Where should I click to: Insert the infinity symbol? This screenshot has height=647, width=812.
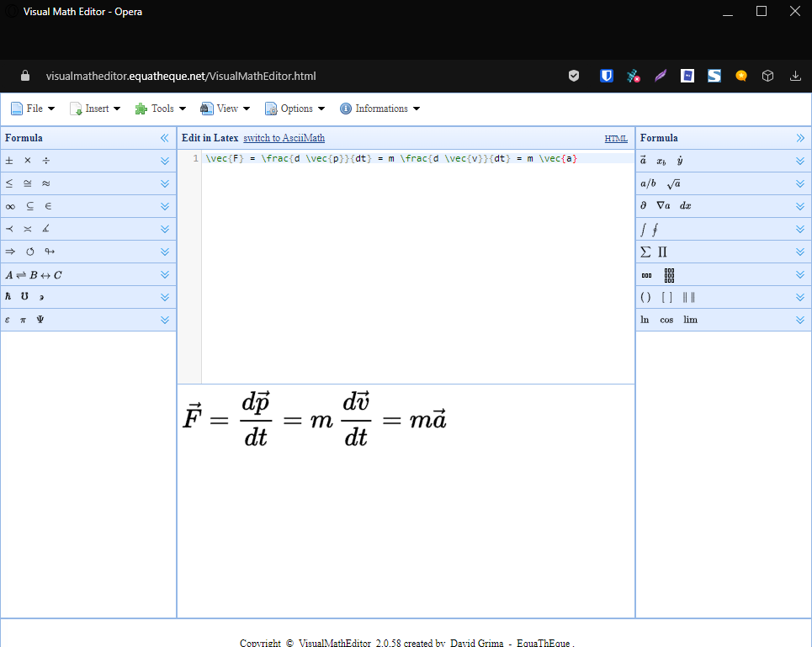click(10, 206)
